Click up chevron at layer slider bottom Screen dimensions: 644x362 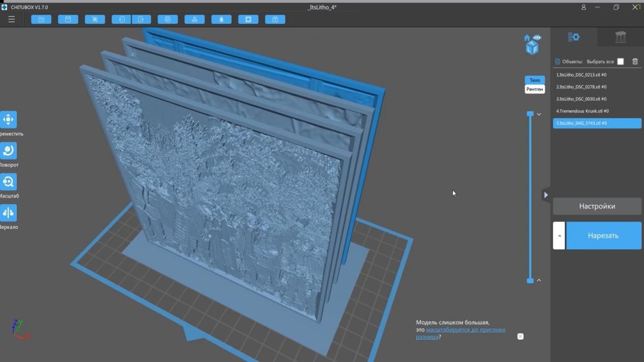539,280
